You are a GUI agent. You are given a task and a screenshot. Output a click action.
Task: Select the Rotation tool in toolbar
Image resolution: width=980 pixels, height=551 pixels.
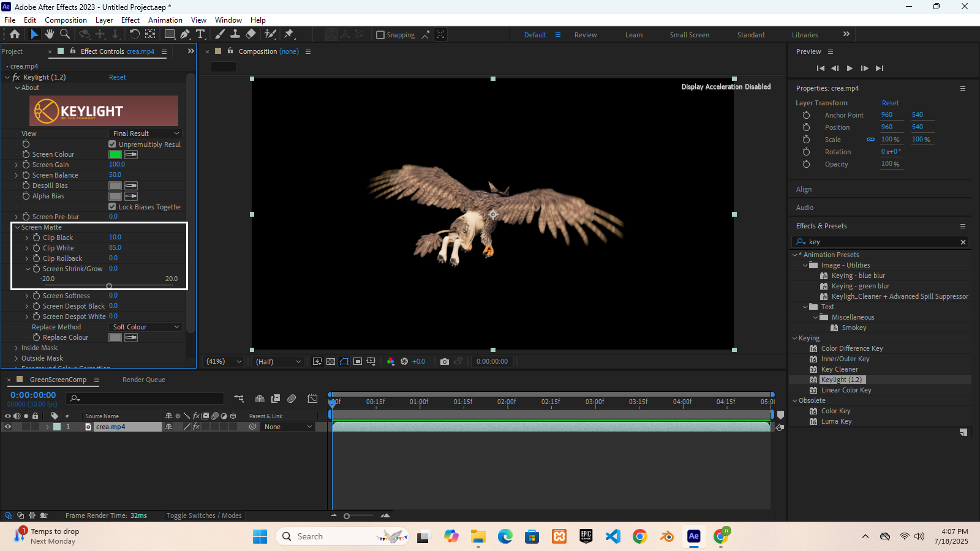tap(135, 34)
